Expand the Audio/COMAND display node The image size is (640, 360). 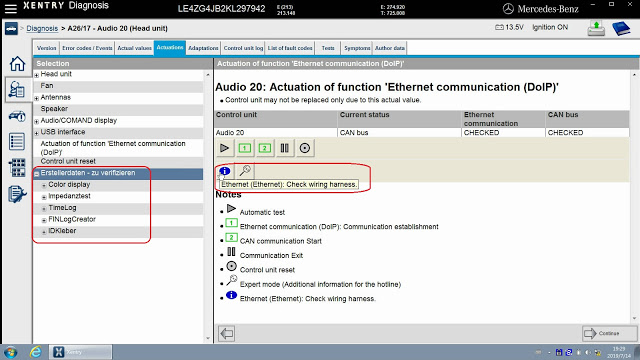[37, 121]
